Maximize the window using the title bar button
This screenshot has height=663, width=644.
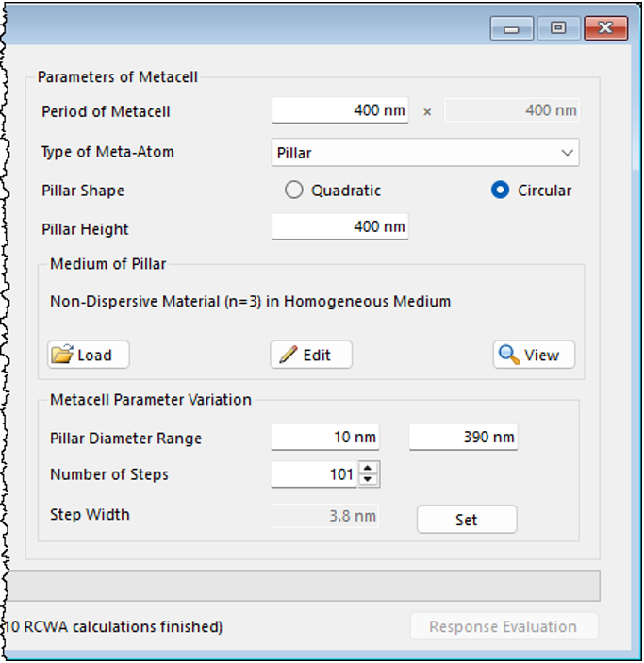point(558,28)
